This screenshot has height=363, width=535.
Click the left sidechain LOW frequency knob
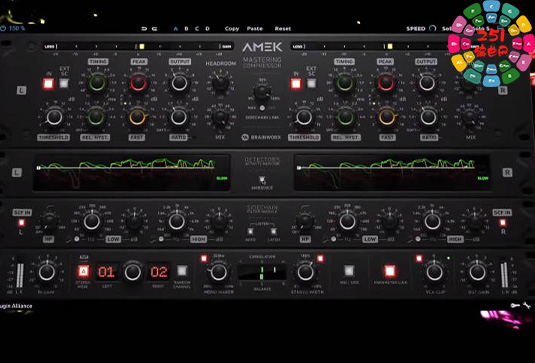click(92, 221)
